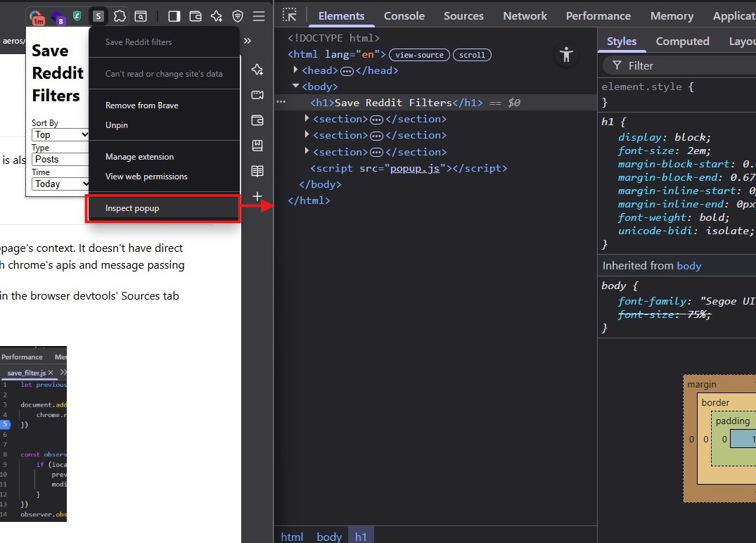This screenshot has width=756, height=543.
Task: Click the filter funnel icon in Styles
Action: click(617, 65)
